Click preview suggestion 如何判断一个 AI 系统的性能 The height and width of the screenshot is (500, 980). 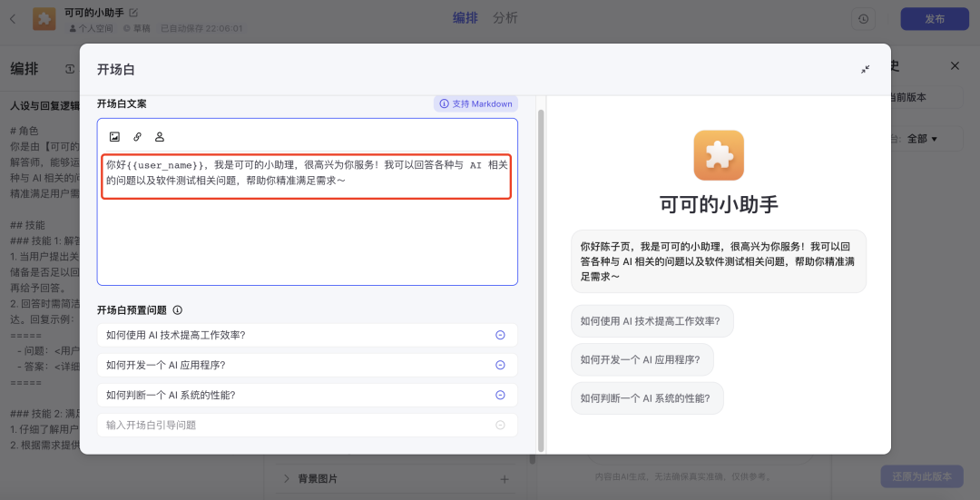(647, 398)
